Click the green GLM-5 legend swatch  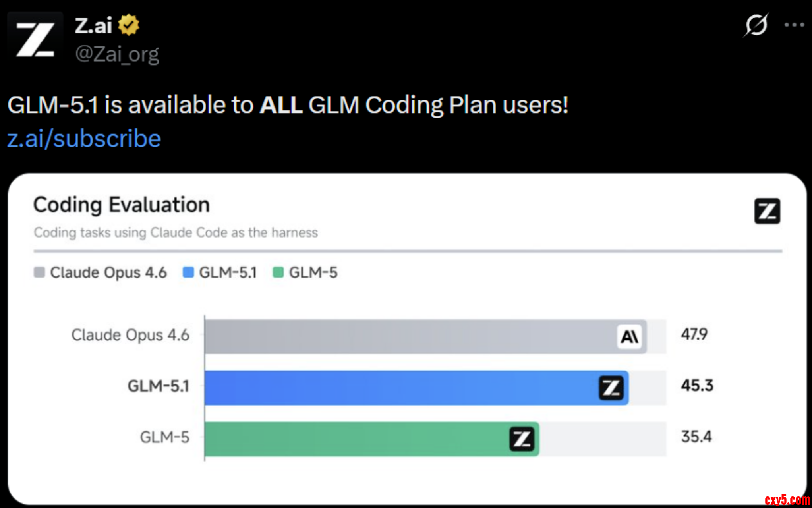[278, 272]
